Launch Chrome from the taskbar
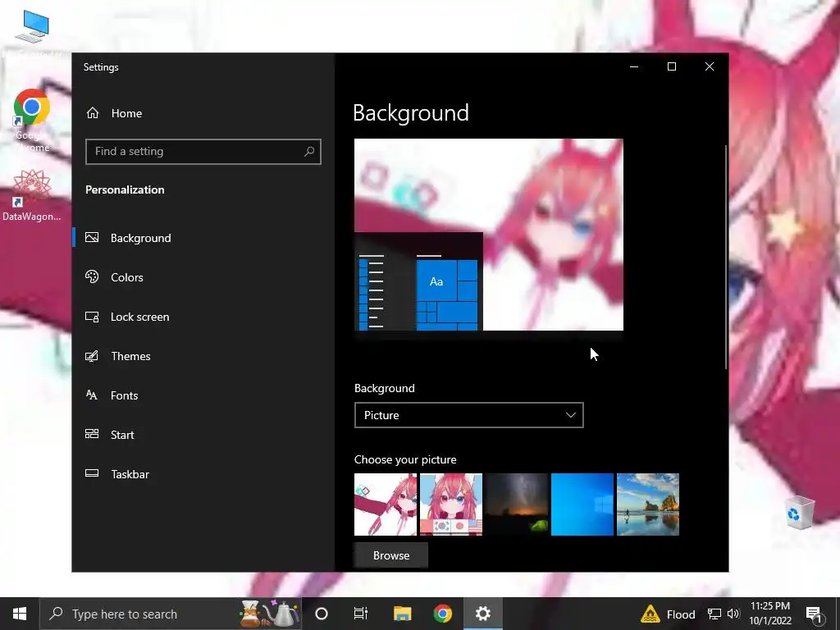This screenshot has width=840, height=630. pos(442,614)
